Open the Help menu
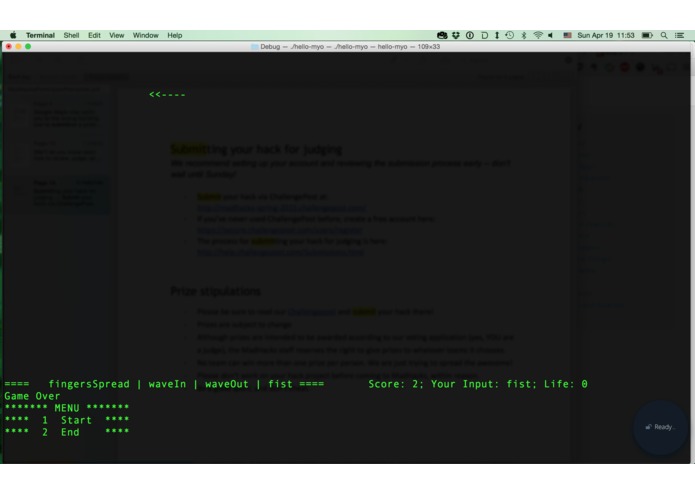The width and height of the screenshot is (695, 494). (175, 35)
